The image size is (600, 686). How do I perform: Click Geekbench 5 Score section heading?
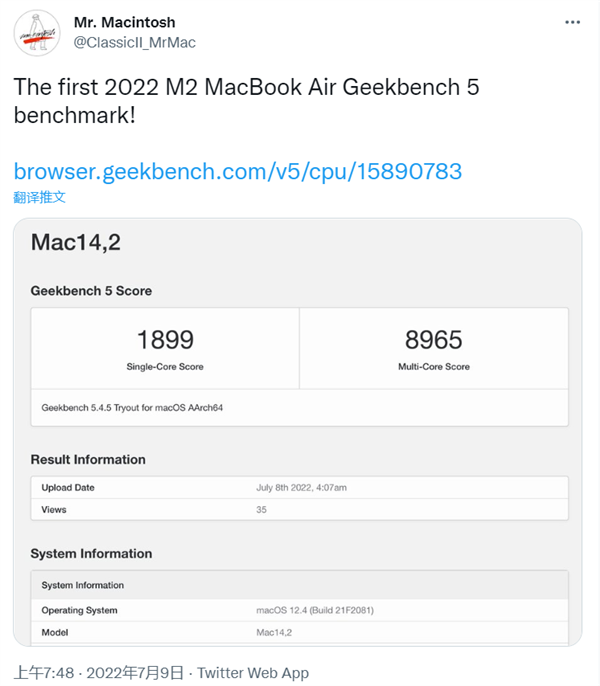(x=91, y=291)
